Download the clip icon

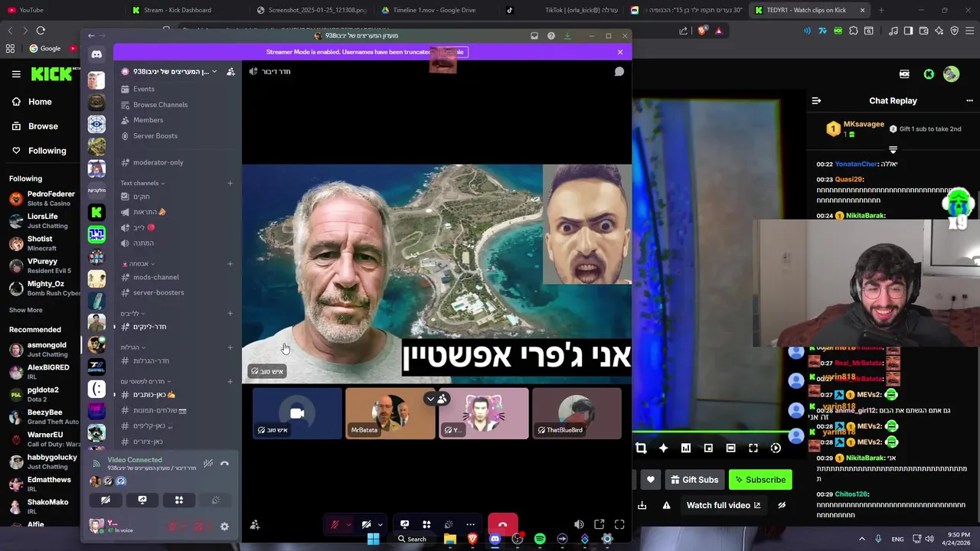point(642,505)
